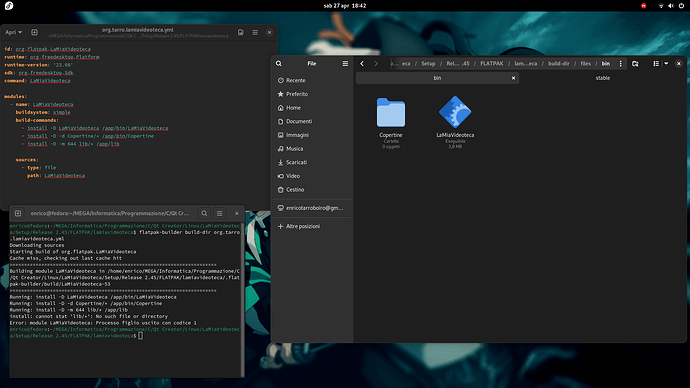Go to Home in Files sidebar
The height and width of the screenshot is (388, 690).
(312, 108)
